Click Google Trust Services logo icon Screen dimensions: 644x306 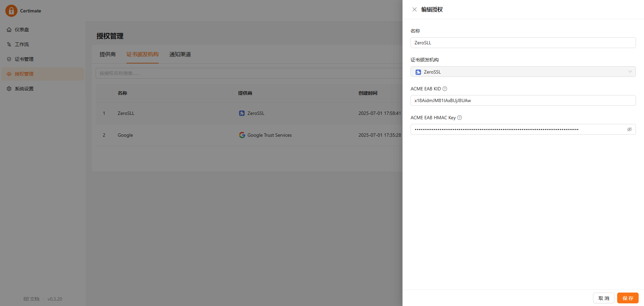coord(242,135)
